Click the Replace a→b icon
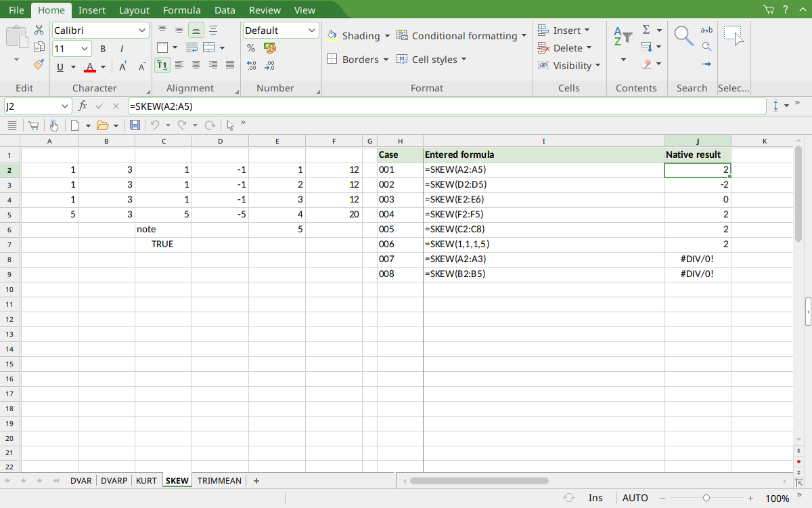This screenshot has width=812, height=508. (706, 30)
